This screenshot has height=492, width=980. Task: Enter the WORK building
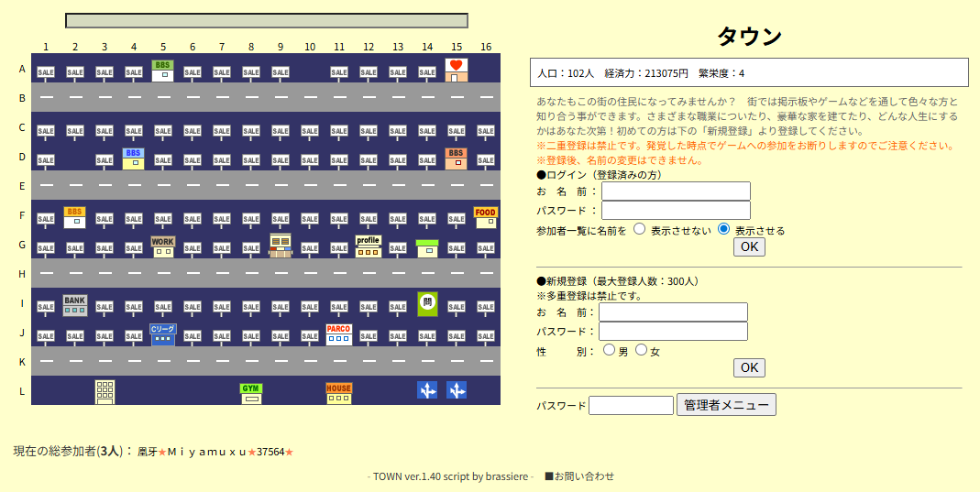click(162, 246)
